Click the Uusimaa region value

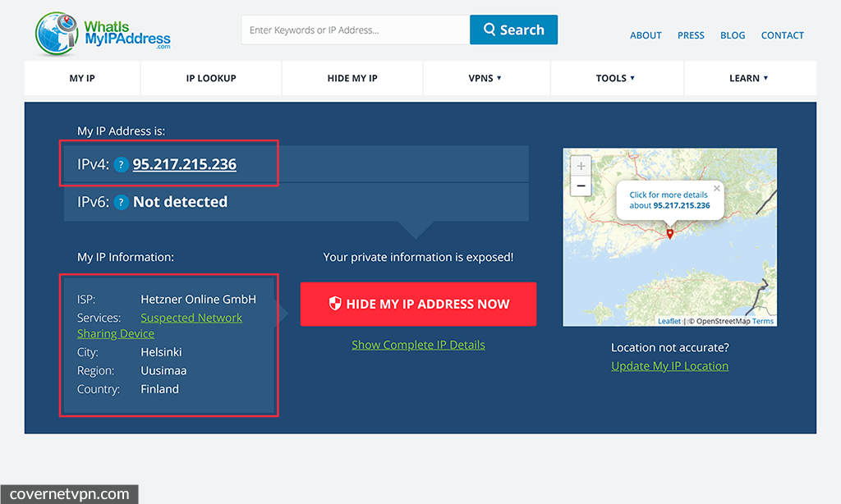(163, 370)
